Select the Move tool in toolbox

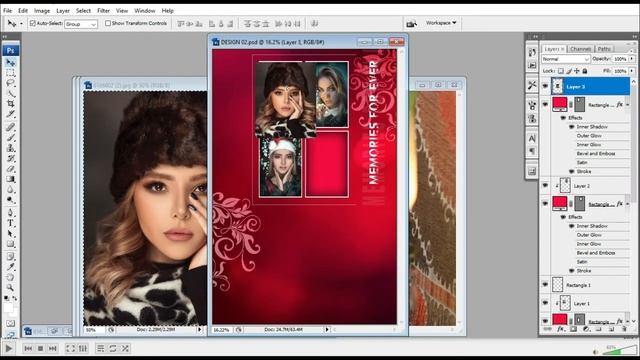11,62
